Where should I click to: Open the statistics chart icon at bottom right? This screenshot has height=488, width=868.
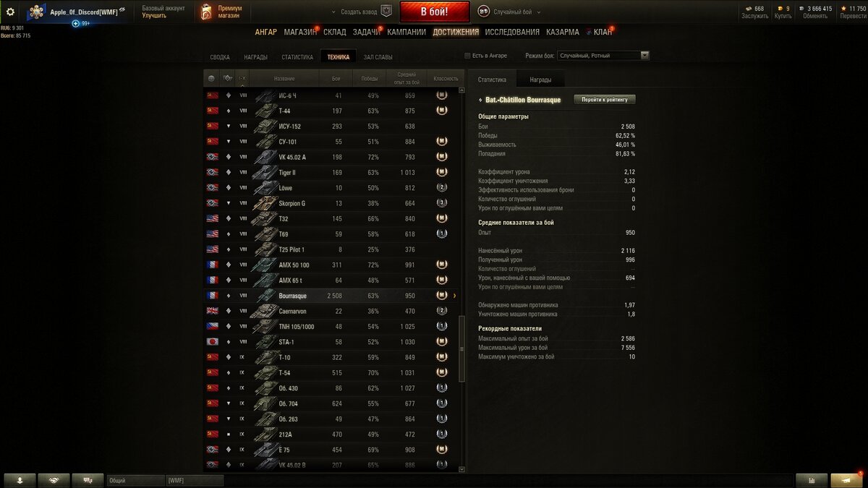(812, 480)
